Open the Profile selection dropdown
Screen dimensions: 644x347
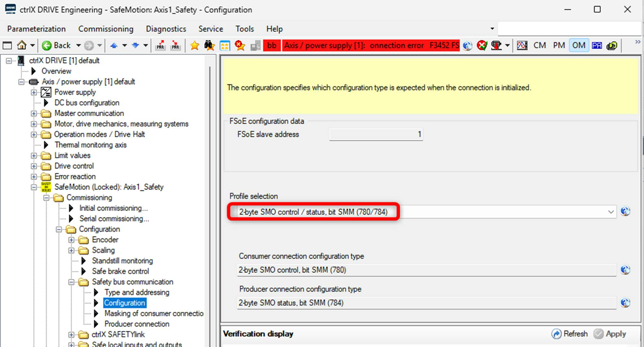tap(611, 212)
